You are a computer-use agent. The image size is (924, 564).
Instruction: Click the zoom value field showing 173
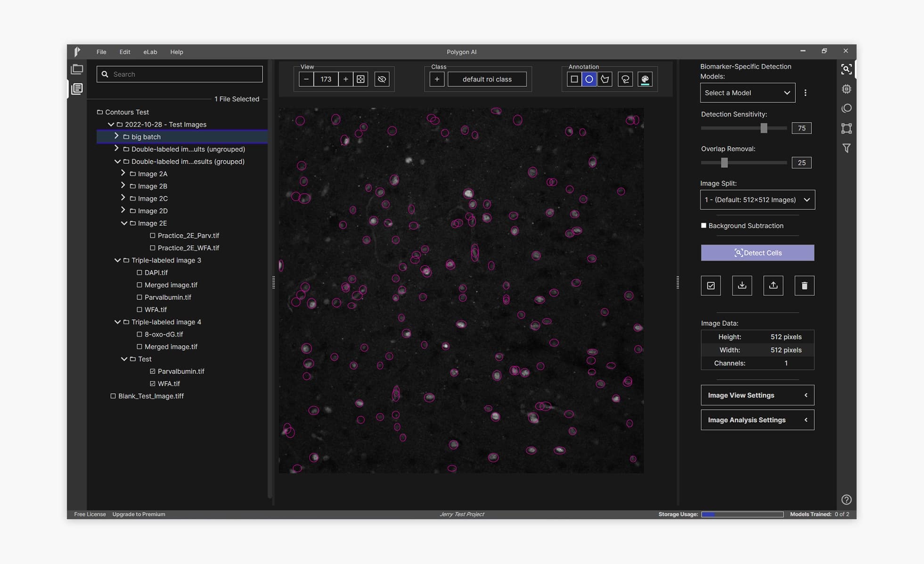pos(326,79)
